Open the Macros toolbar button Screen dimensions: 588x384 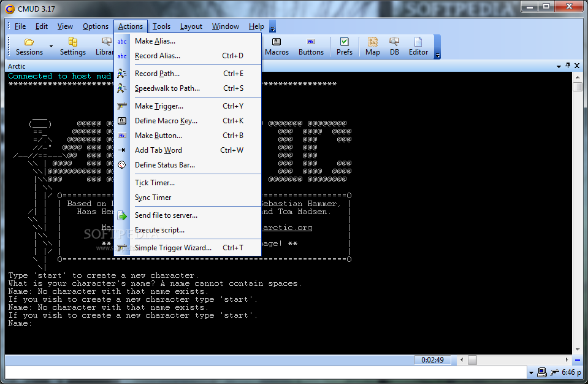click(277, 47)
